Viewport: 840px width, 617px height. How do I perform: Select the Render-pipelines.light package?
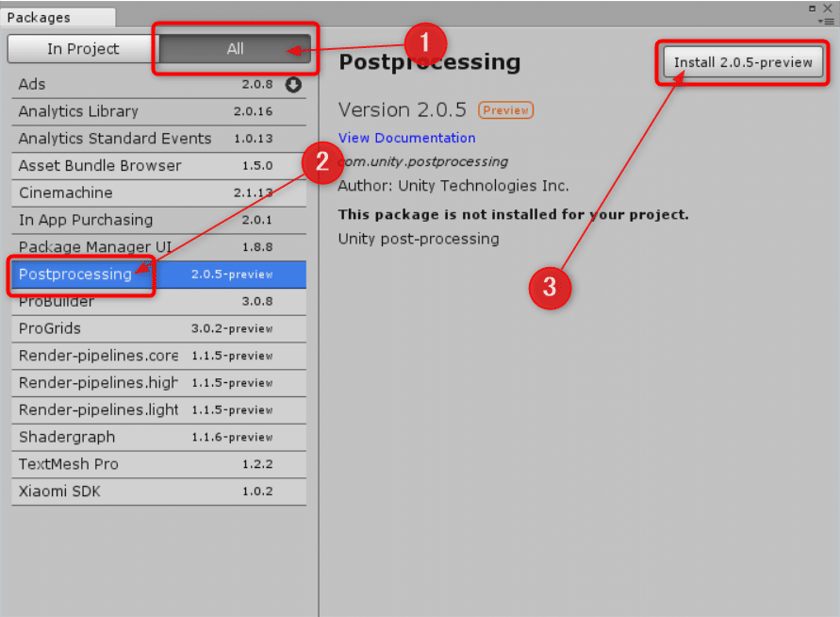158,409
